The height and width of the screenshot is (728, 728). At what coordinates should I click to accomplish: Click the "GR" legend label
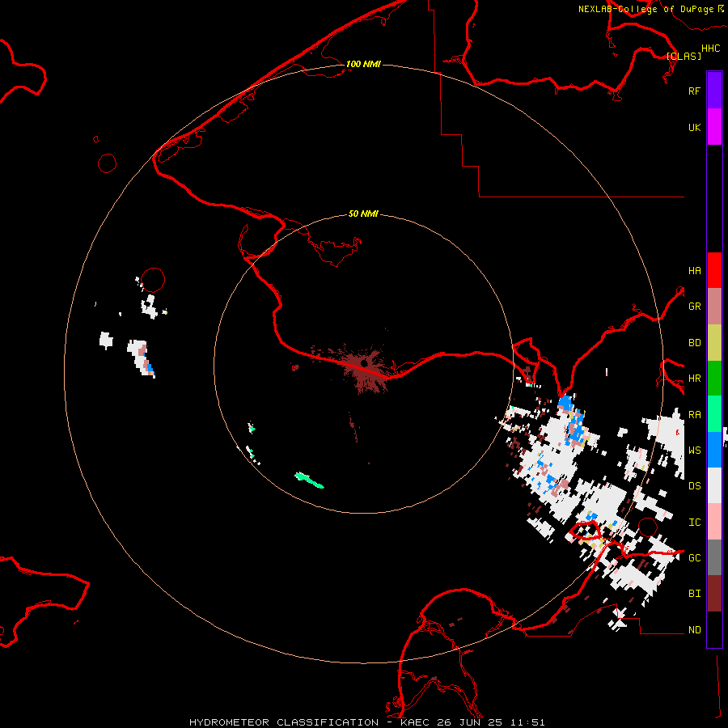click(694, 307)
